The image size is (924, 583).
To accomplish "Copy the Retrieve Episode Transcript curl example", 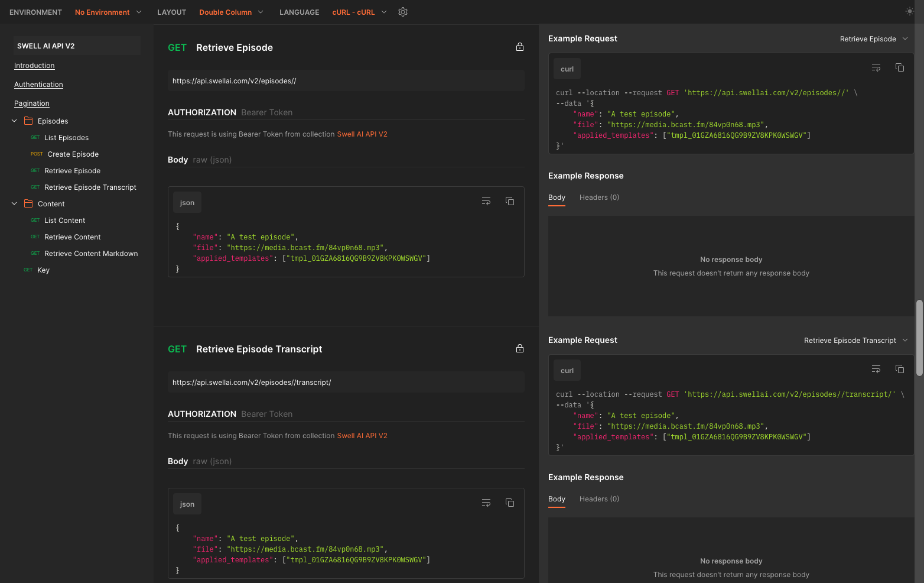I will (899, 370).
